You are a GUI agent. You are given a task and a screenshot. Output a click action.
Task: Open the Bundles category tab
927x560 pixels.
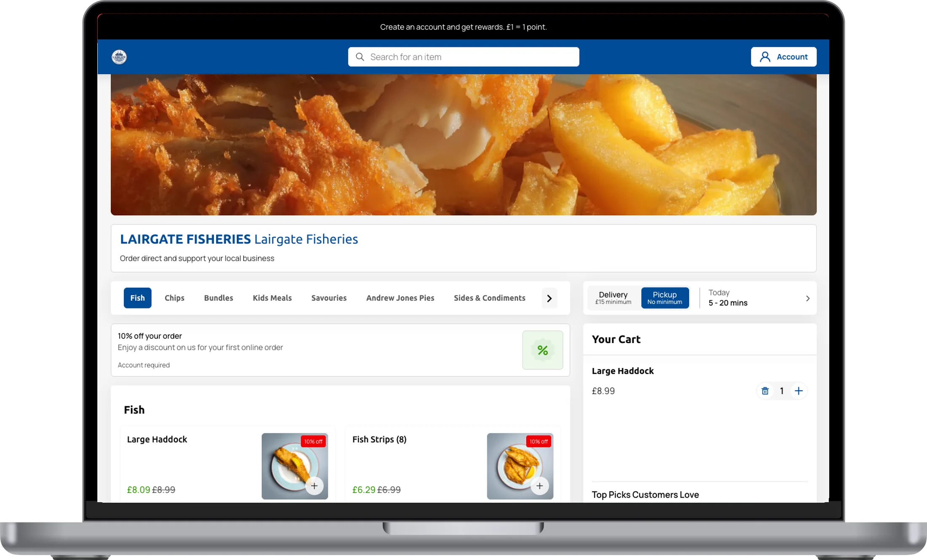tap(219, 298)
